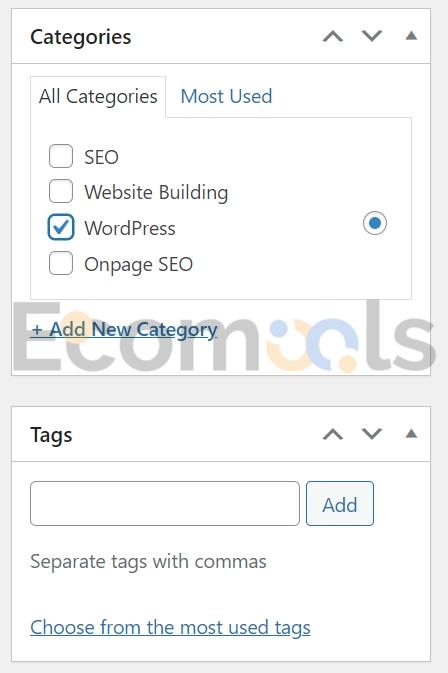Switch to the Most Used tab
This screenshot has height=673, width=448.
pyautogui.click(x=227, y=96)
